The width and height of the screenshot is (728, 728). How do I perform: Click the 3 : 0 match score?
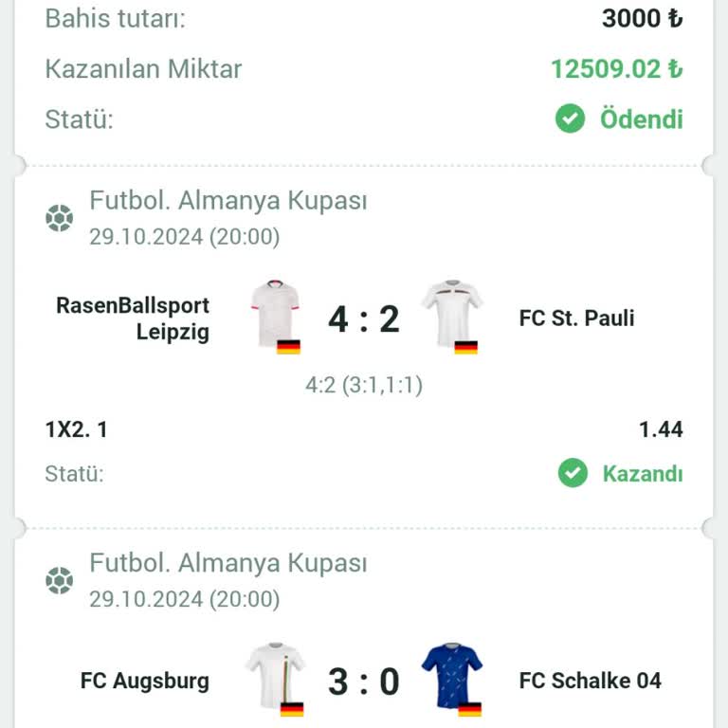click(364, 682)
